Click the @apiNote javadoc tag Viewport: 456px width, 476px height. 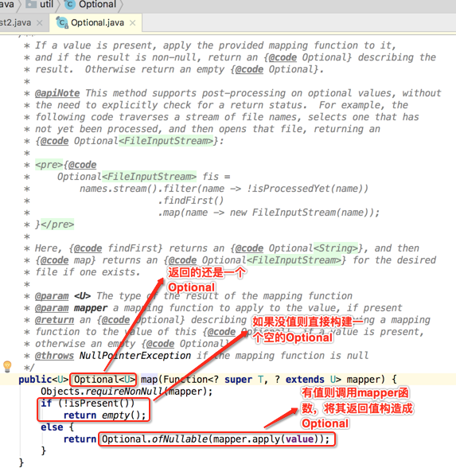[57, 93]
